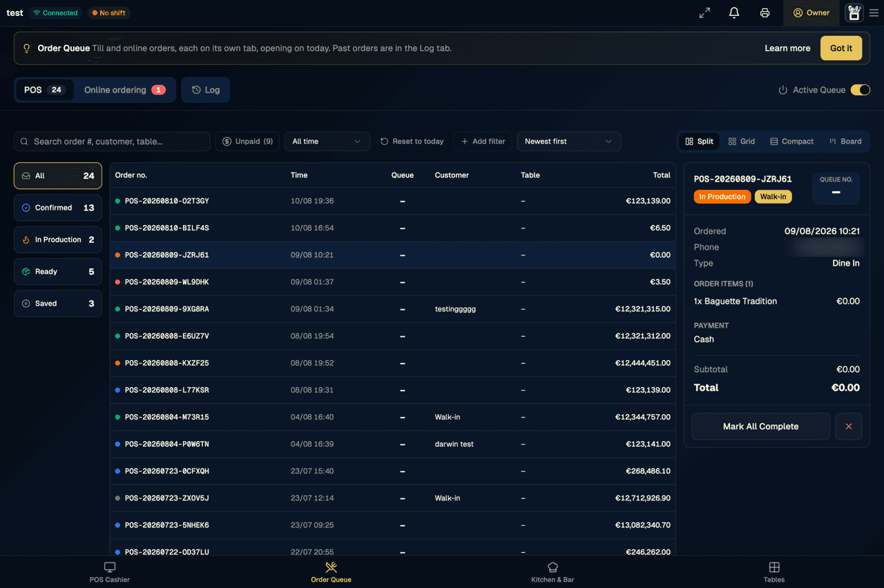The height and width of the screenshot is (588, 884).
Task: Click the fullscreen expand icon
Action: 704,12
